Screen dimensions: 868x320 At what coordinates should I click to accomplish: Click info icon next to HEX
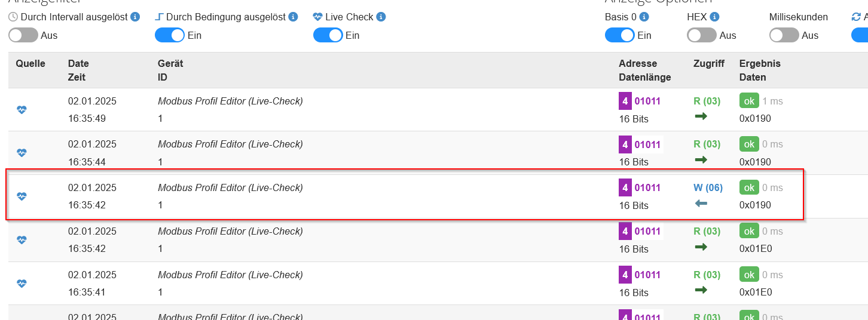[x=714, y=17]
